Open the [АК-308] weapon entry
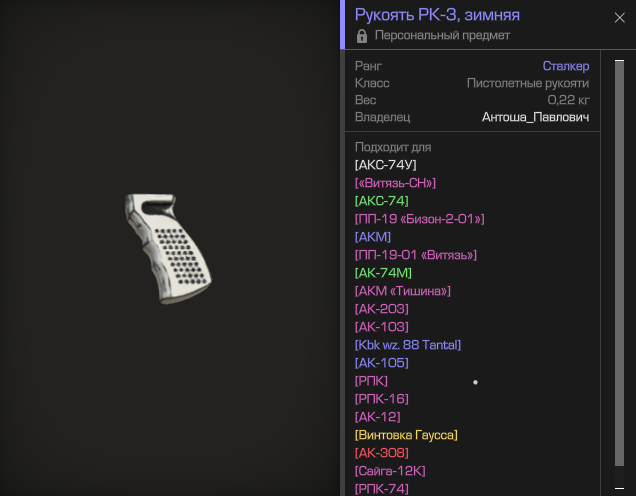The height and width of the screenshot is (496, 636). 381,453
